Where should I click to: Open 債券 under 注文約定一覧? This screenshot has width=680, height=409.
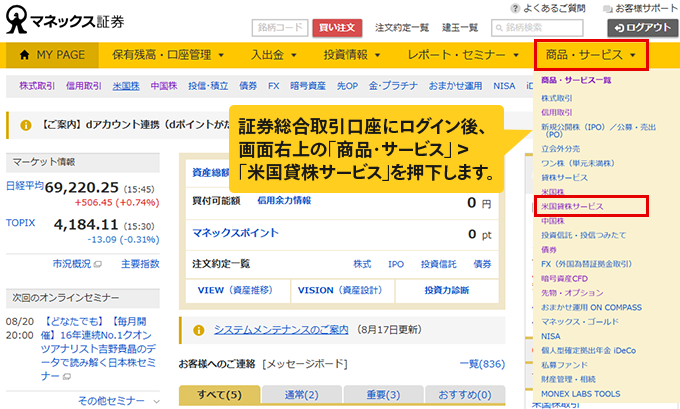click(482, 264)
